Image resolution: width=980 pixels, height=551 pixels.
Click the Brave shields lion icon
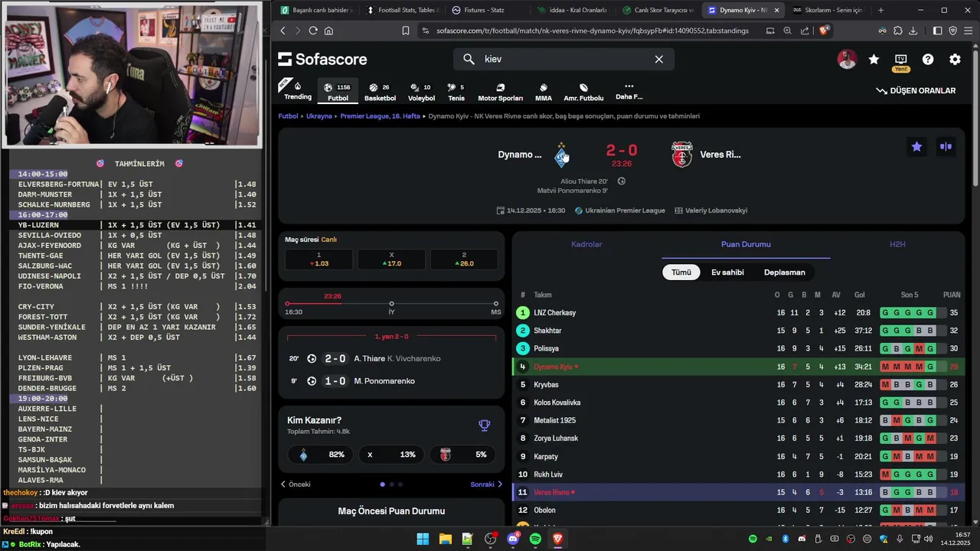pos(824,31)
